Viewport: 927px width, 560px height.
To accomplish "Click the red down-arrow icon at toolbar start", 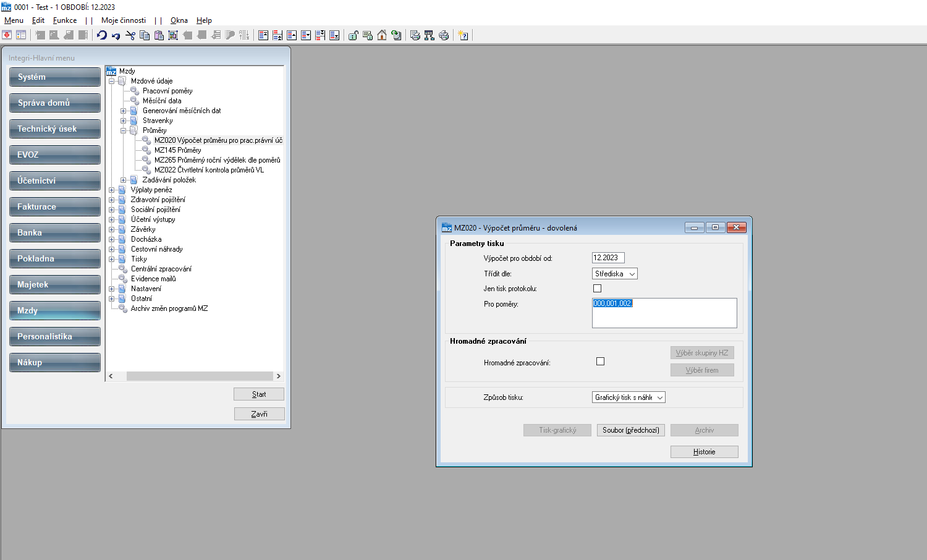I will click(7, 35).
